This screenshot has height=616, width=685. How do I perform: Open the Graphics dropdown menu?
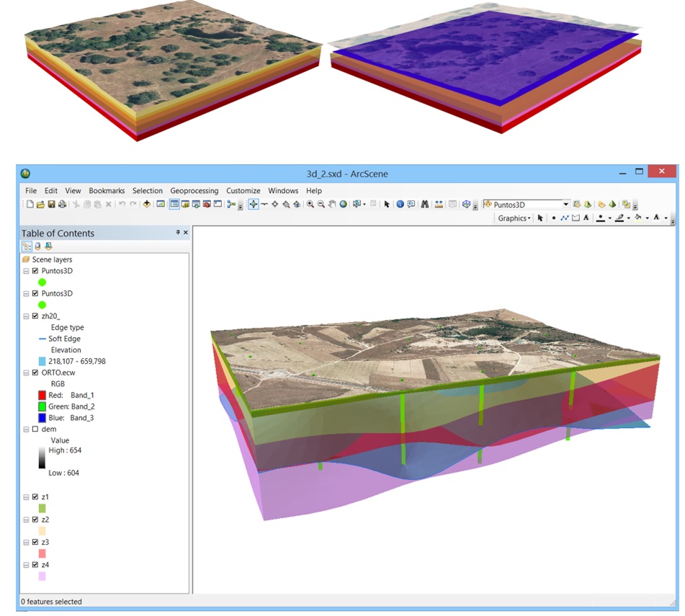pyautogui.click(x=514, y=218)
